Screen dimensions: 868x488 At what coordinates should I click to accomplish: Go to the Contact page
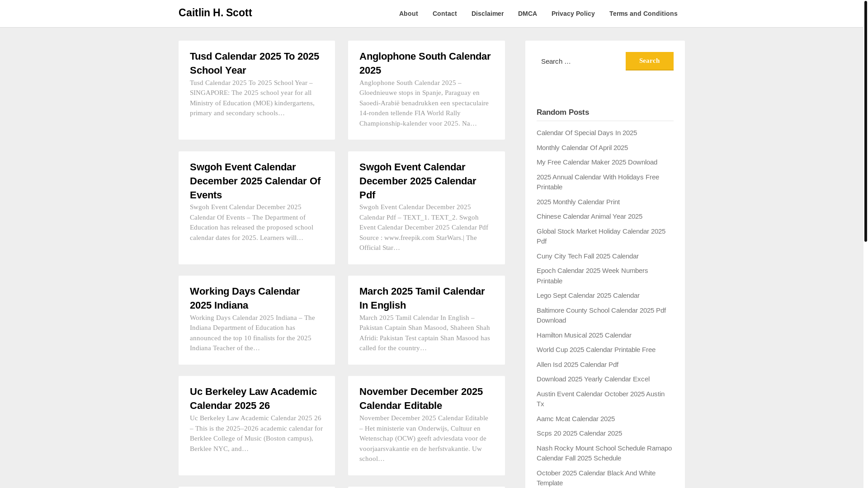tap(444, 14)
